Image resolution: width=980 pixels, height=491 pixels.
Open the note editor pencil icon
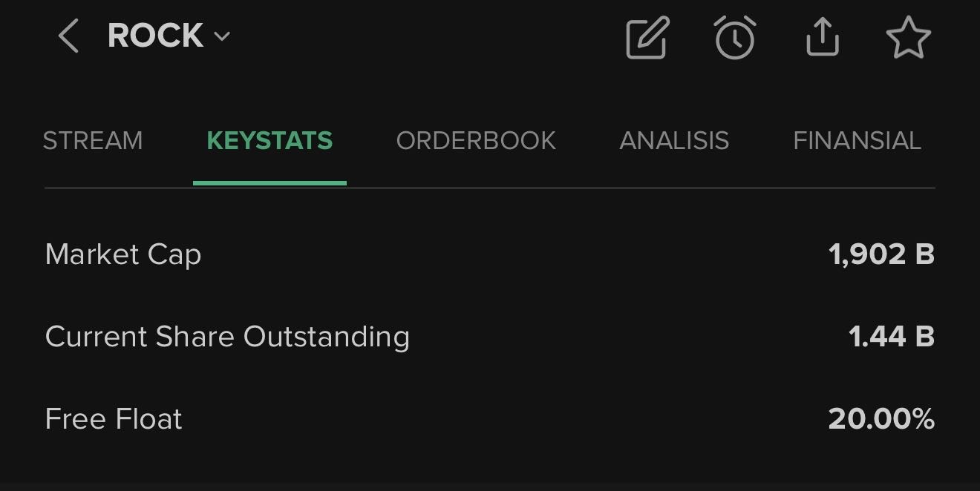pyautogui.click(x=647, y=38)
